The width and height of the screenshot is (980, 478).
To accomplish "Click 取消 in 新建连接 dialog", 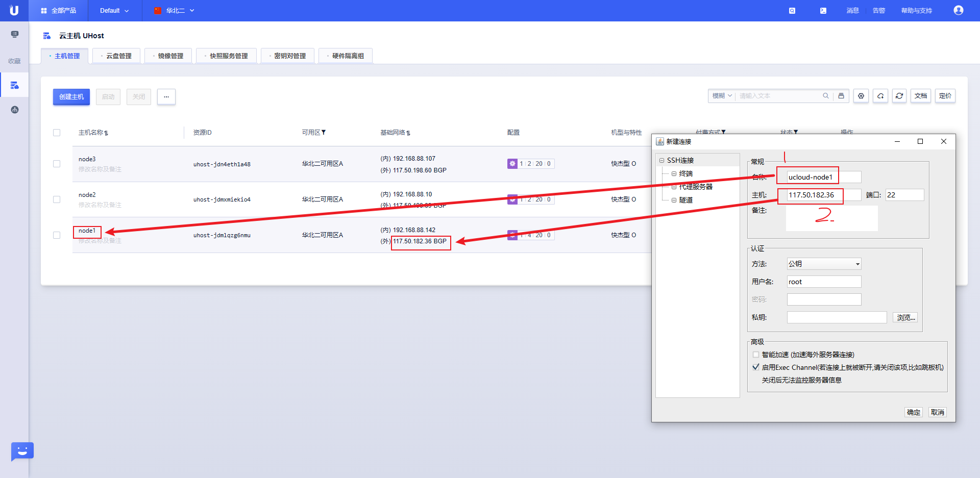I will click(937, 412).
